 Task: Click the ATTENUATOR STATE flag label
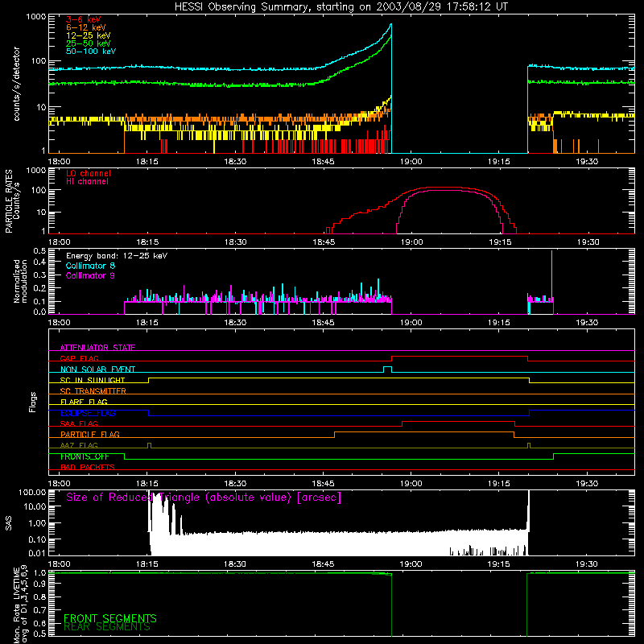coord(97,348)
